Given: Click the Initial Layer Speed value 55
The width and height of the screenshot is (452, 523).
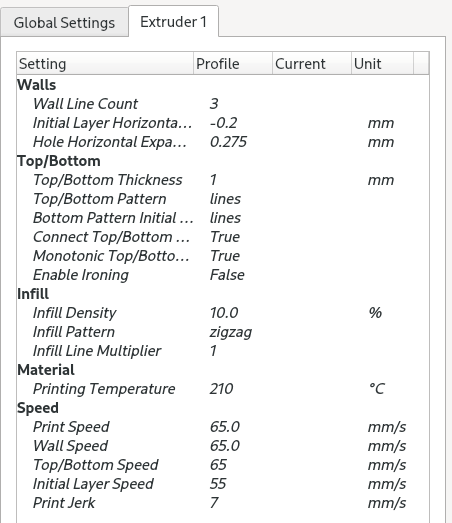Looking at the screenshot, I should [x=218, y=484].
